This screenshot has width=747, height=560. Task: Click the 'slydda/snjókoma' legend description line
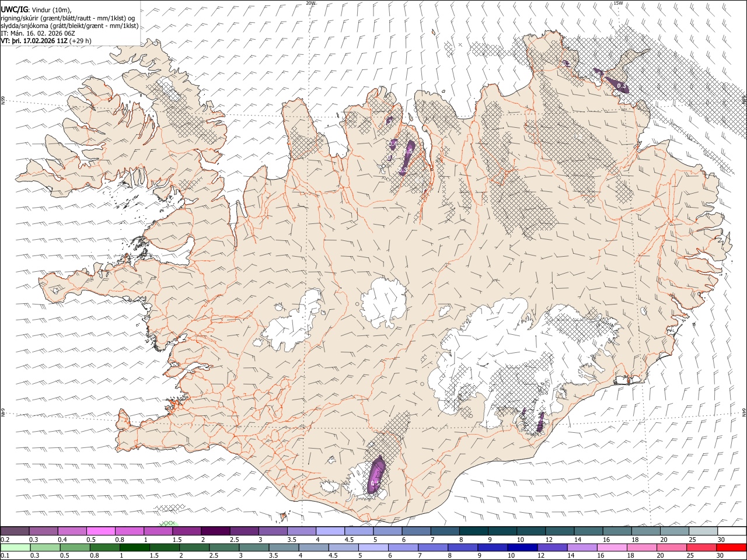coord(70,26)
